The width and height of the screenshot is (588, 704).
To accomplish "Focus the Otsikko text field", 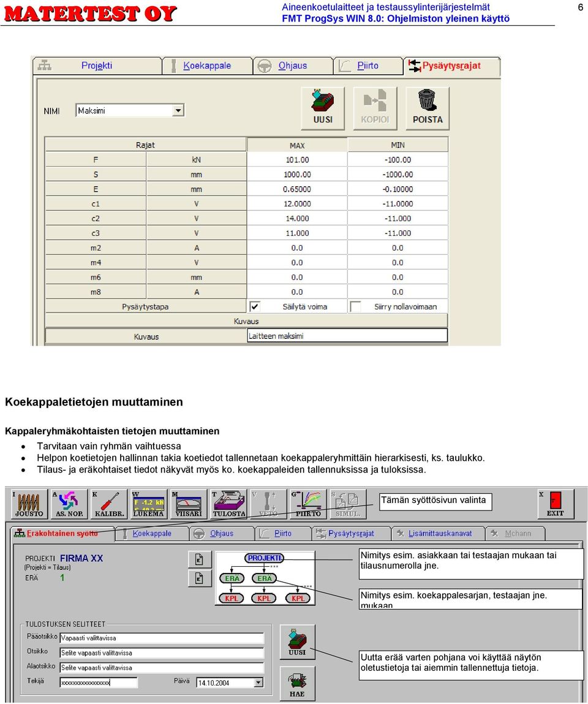I will (x=162, y=653).
